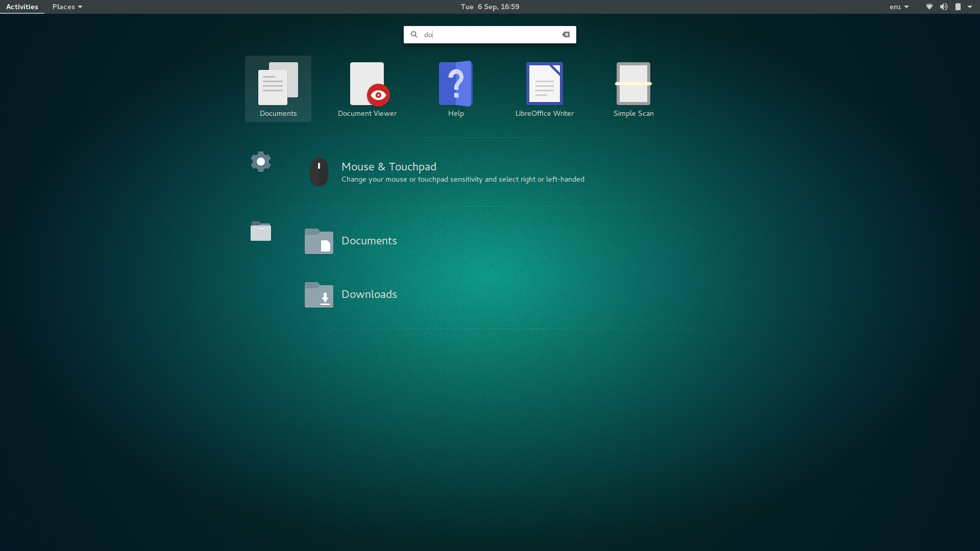Open the clock and calendar menu
Viewport: 980px width, 551px height.
(x=490, y=7)
